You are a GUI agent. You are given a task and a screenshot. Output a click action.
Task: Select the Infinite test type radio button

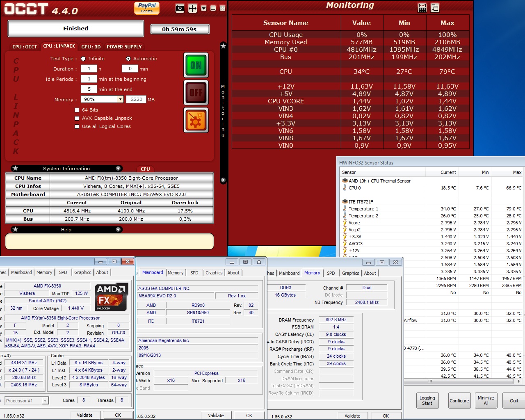tap(83, 59)
